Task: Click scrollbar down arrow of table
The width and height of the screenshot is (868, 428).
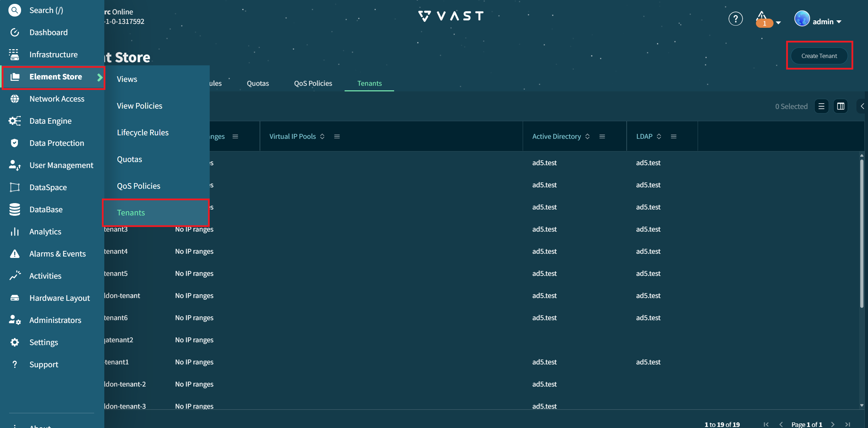Action: click(862, 405)
